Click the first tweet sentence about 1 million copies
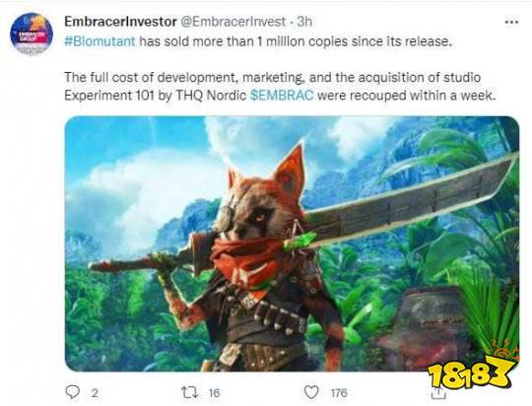 (258, 41)
